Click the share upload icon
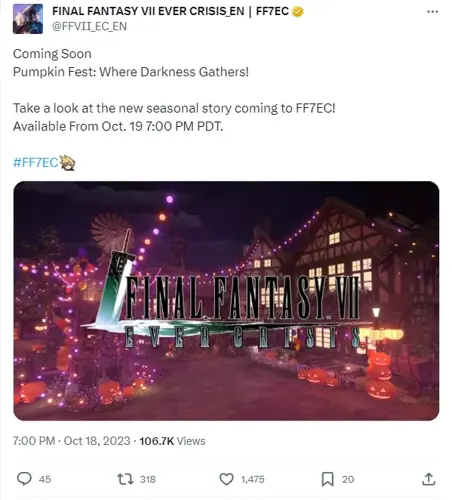This screenshot has height=500, width=452. tap(429, 479)
